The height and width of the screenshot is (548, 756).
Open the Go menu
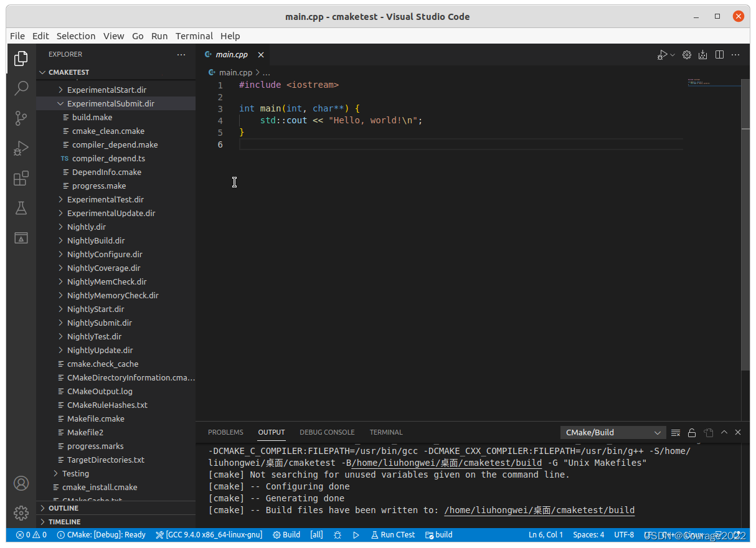tap(138, 36)
